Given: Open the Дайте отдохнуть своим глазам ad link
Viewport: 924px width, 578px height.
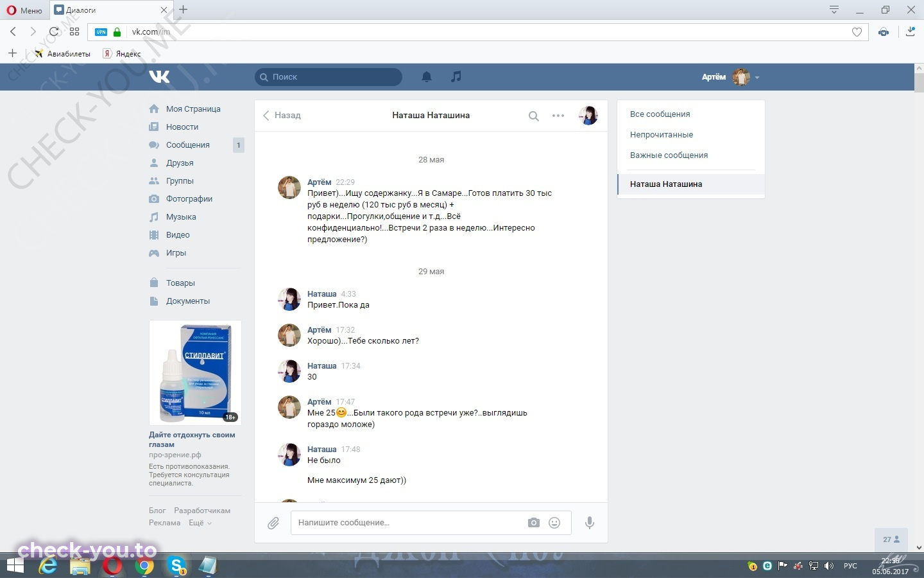Looking at the screenshot, I should point(192,439).
